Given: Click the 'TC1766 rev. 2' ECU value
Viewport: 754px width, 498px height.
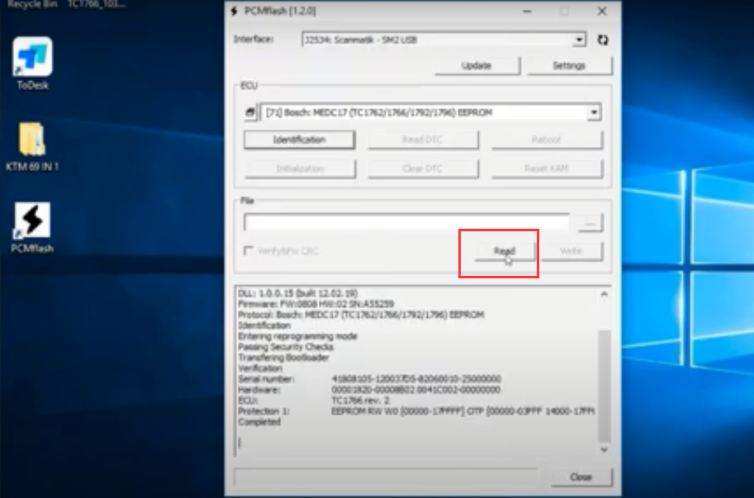Looking at the screenshot, I should point(361,400).
